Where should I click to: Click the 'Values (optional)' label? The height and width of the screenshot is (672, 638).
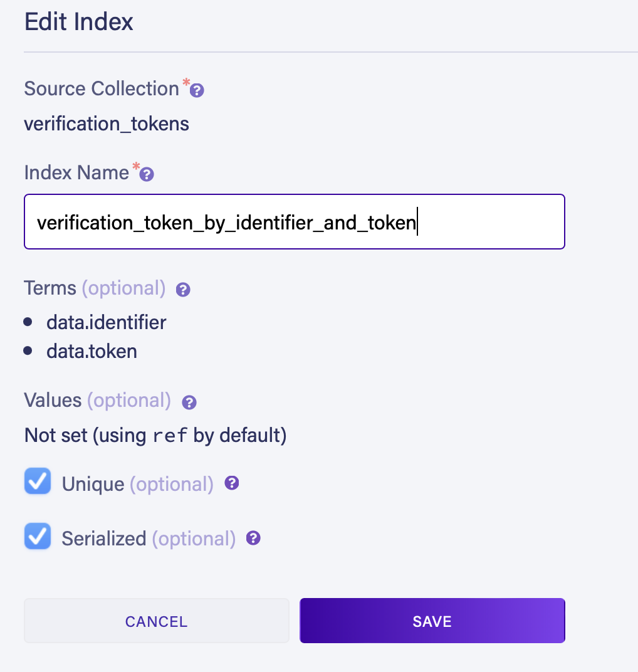[97, 400]
